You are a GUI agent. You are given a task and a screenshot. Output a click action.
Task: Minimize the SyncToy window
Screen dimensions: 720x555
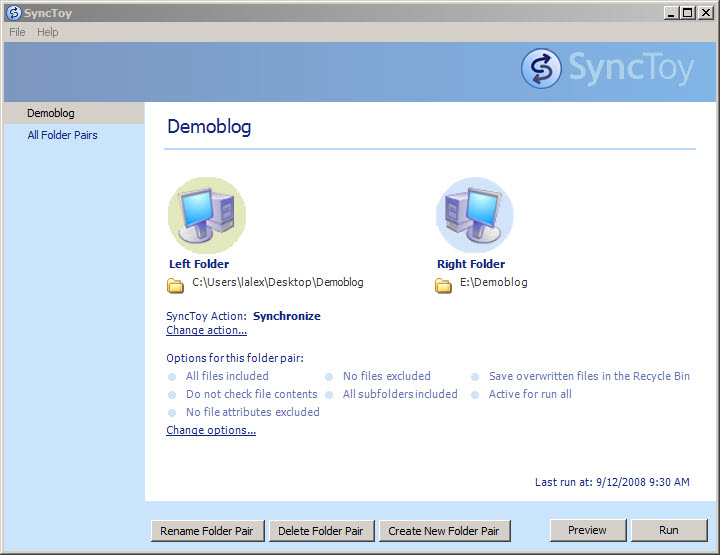click(672, 13)
